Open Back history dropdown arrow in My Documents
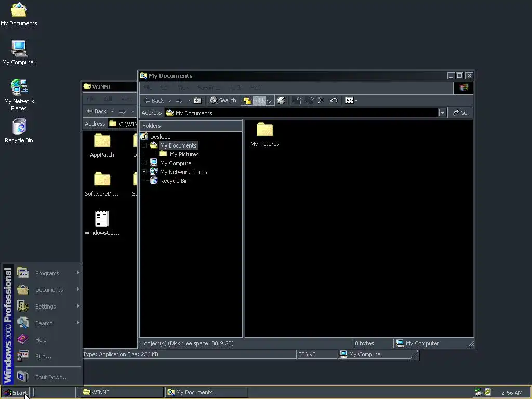This screenshot has width=532, height=399. [170, 101]
